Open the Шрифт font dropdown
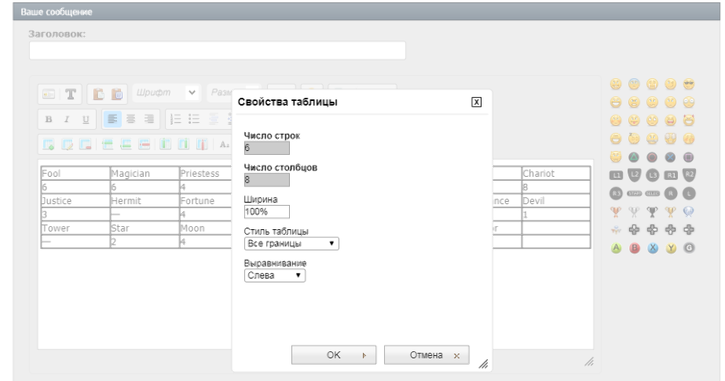Screen dimensions: 725x381 point(166,93)
